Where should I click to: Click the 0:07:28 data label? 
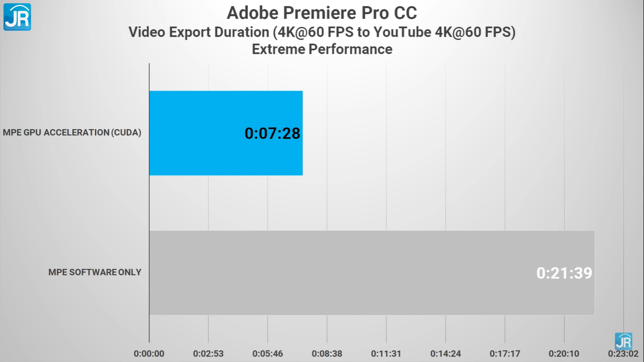click(272, 133)
